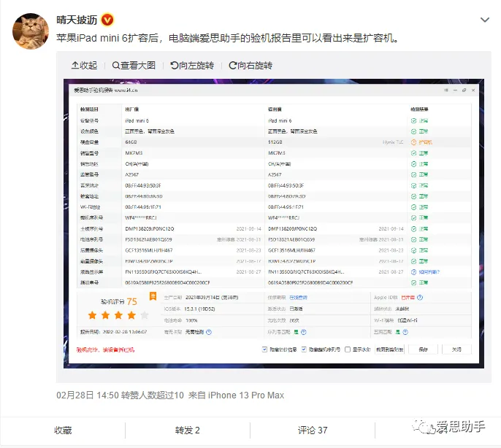Click factory value A2567 in 监管型号 row

click(132, 174)
